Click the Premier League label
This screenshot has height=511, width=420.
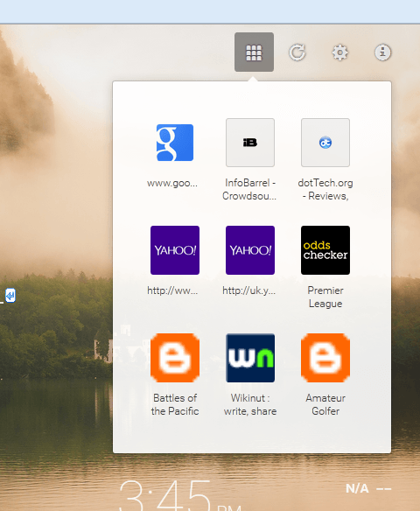tap(325, 297)
